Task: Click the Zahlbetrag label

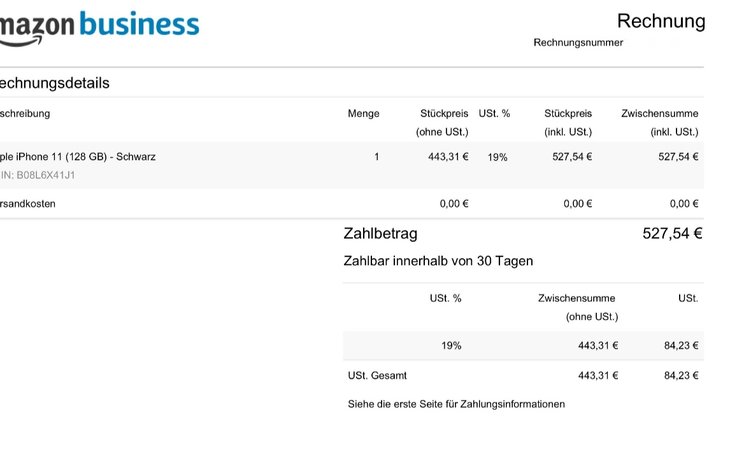Action: point(380,234)
